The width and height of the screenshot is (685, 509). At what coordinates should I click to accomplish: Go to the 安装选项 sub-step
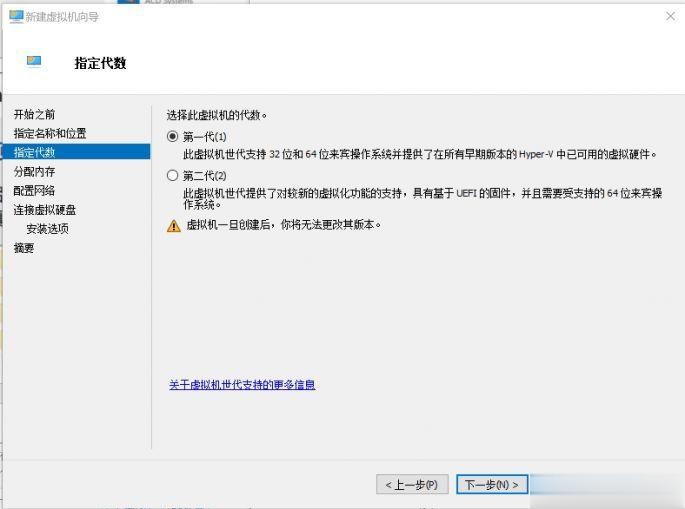(47, 229)
